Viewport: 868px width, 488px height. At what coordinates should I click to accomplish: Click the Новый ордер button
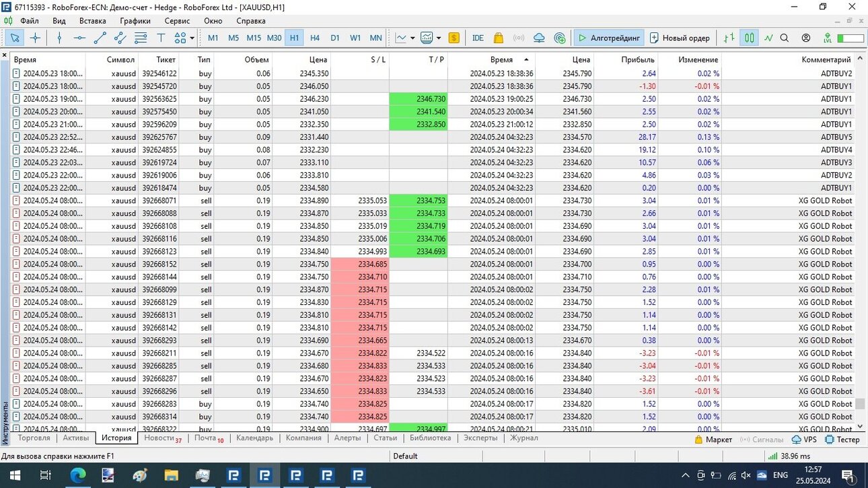(x=679, y=38)
